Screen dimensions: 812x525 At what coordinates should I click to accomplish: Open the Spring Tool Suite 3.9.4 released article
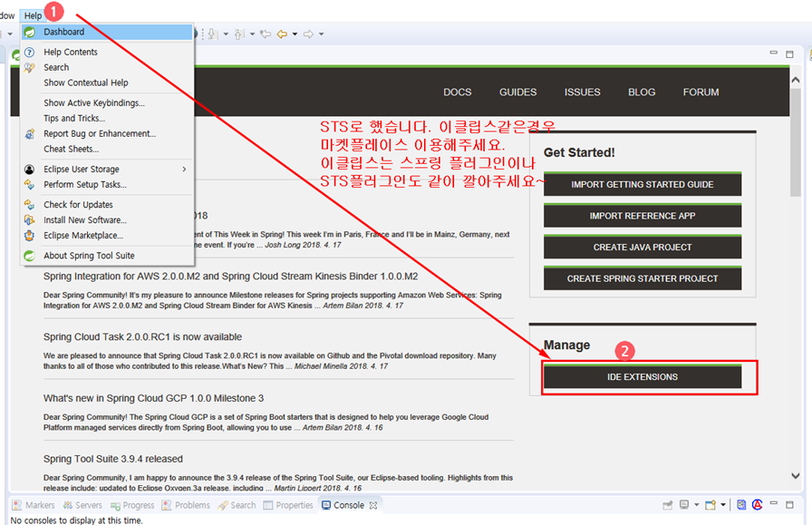point(113,459)
